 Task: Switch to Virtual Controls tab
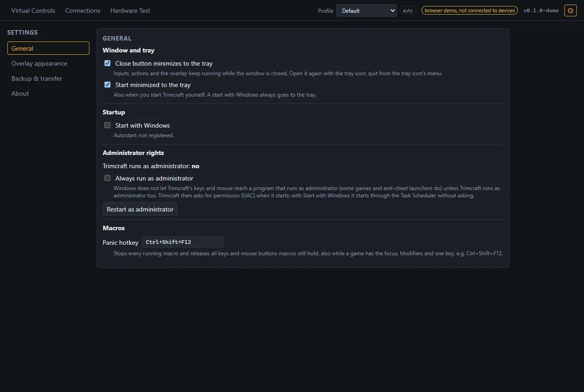[33, 10]
